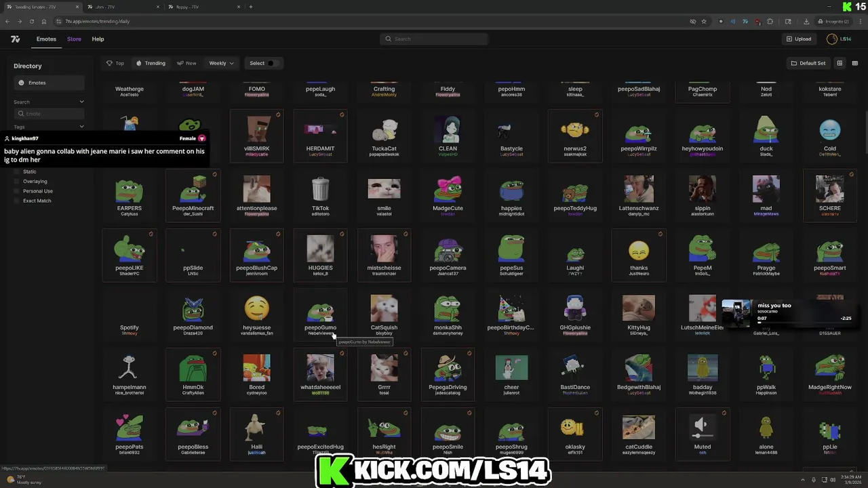Open the TuckaCat emote
The image size is (868, 488).
(384, 136)
